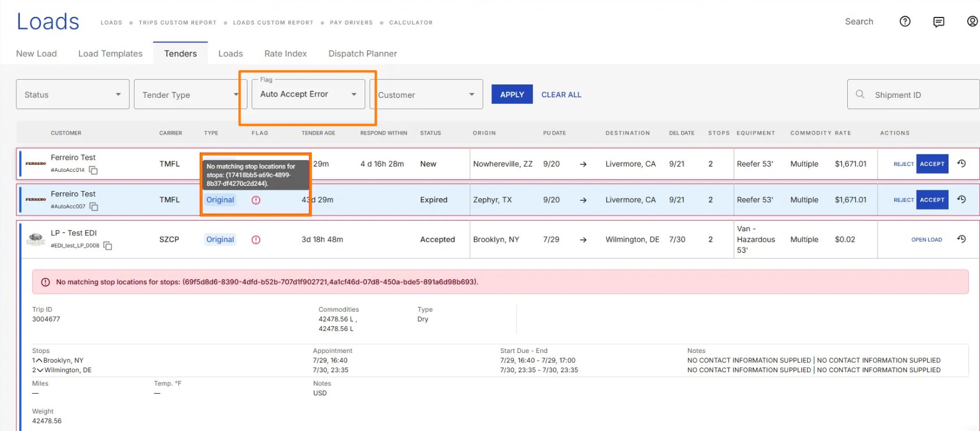This screenshot has height=431, width=980.
Task: Switch to the Load Templates tab
Action: coord(111,54)
